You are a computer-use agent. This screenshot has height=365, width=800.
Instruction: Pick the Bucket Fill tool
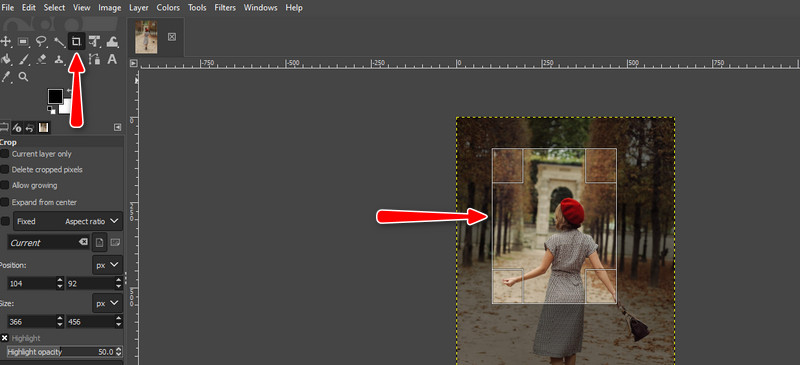tap(6, 59)
